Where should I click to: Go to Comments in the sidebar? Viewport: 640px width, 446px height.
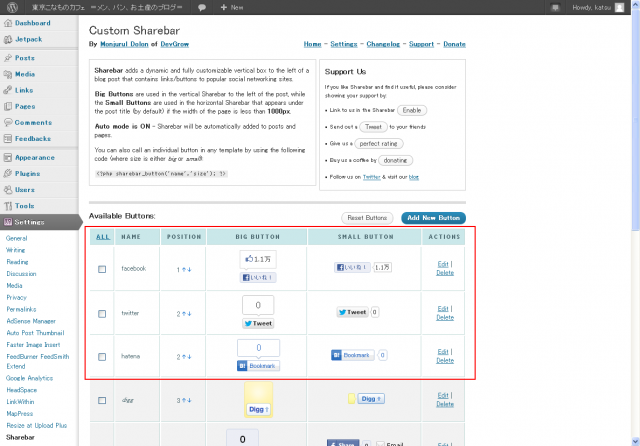[x=33, y=122]
